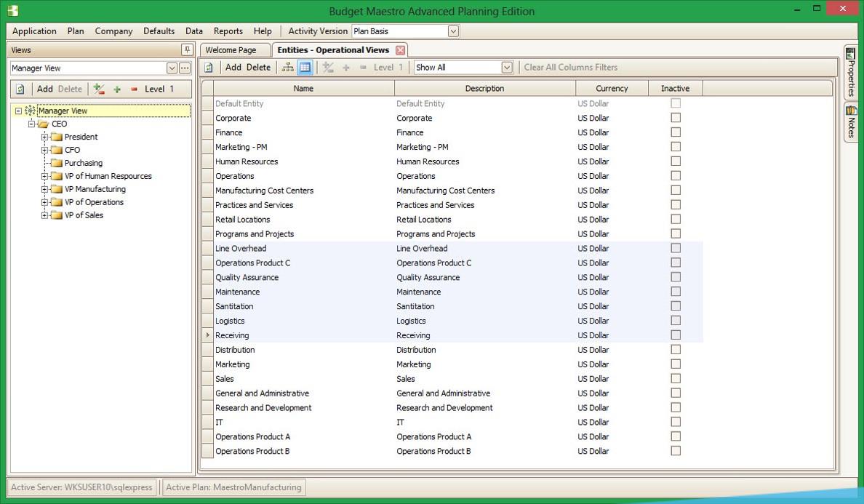Expand the VP of Sales node
The height and width of the screenshot is (504, 864).
tap(44, 215)
